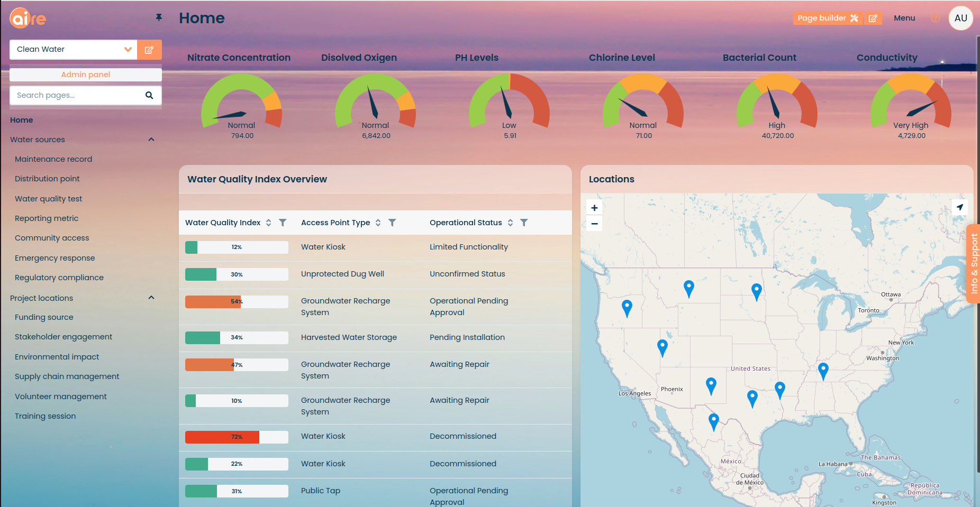Zoom in on the Locations map
980x507 pixels.
(594, 208)
